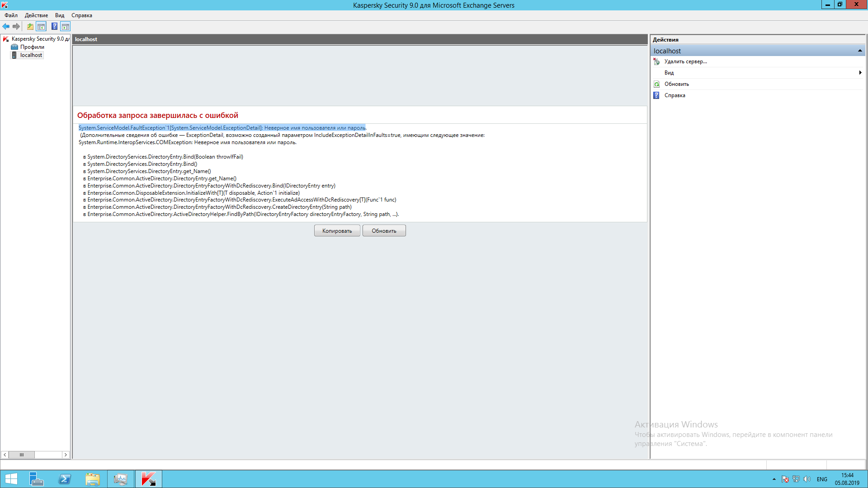Click the blue Help question mark icon

click(x=54, y=27)
